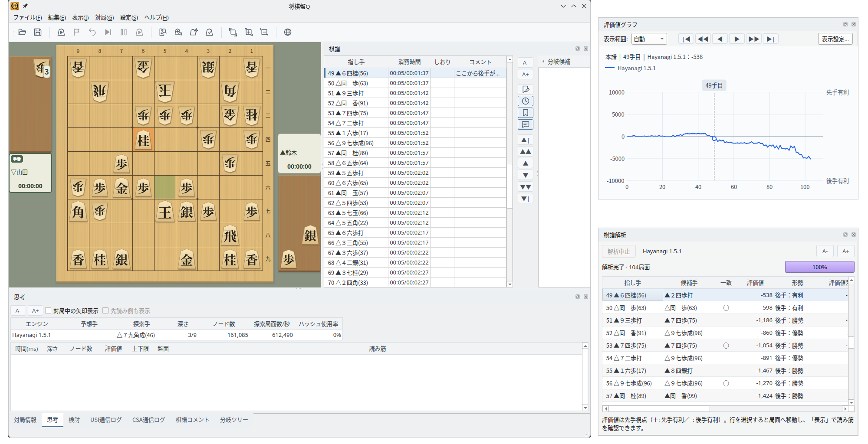Toggle the time-consumed column clock icon
Screen dimensions: 868x444
point(526,101)
